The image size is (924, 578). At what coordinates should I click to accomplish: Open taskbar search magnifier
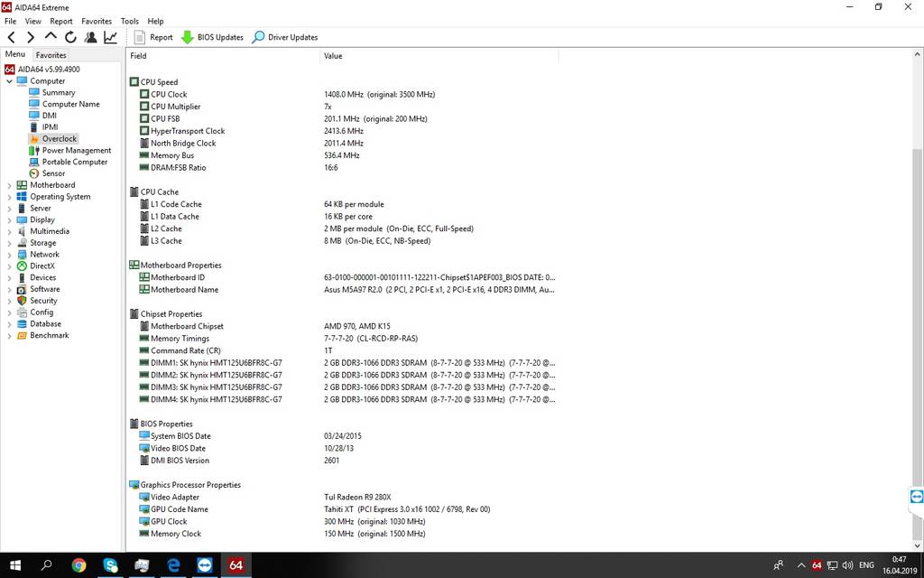[x=46, y=565]
